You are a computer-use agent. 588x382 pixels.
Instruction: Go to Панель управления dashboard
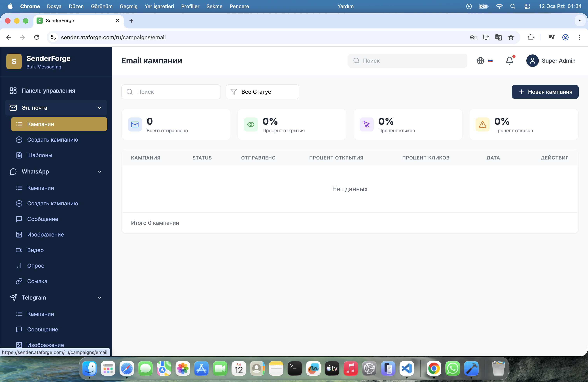[48, 91]
